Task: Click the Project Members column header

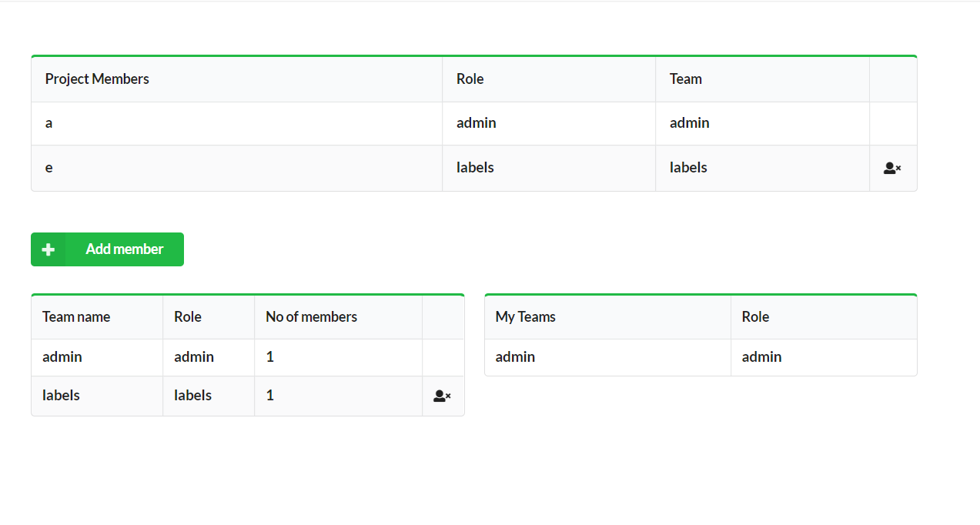Action: tap(97, 79)
